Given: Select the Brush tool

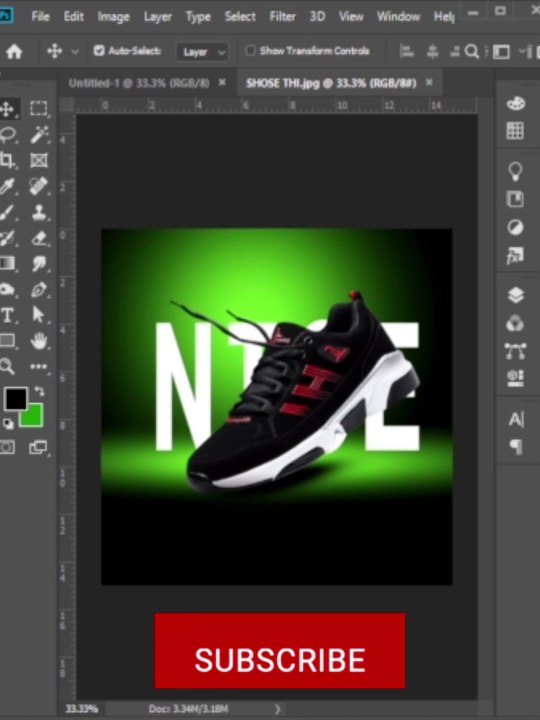Looking at the screenshot, I should 7,213.
